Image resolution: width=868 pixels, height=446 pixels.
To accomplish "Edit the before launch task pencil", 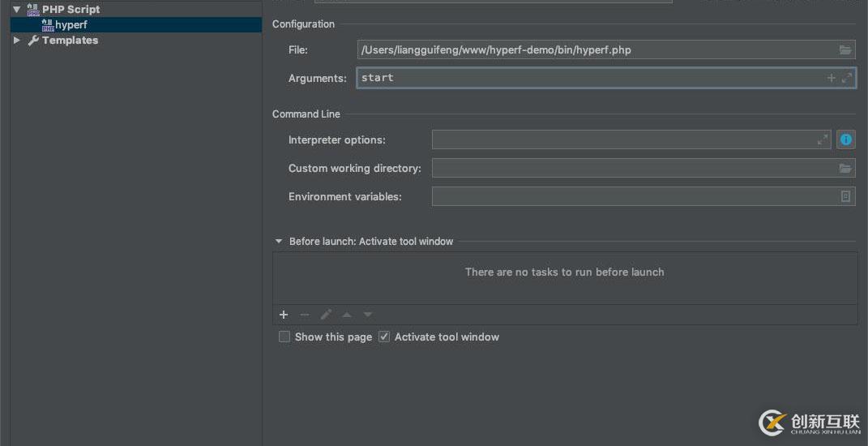I will pyautogui.click(x=326, y=315).
